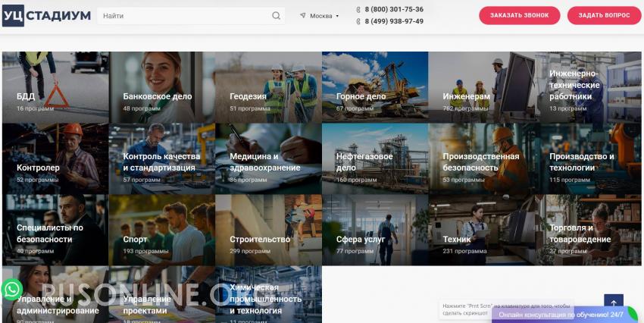Open the Горное дело category tile
Viewport: 644px width, 323px height.
(375, 87)
